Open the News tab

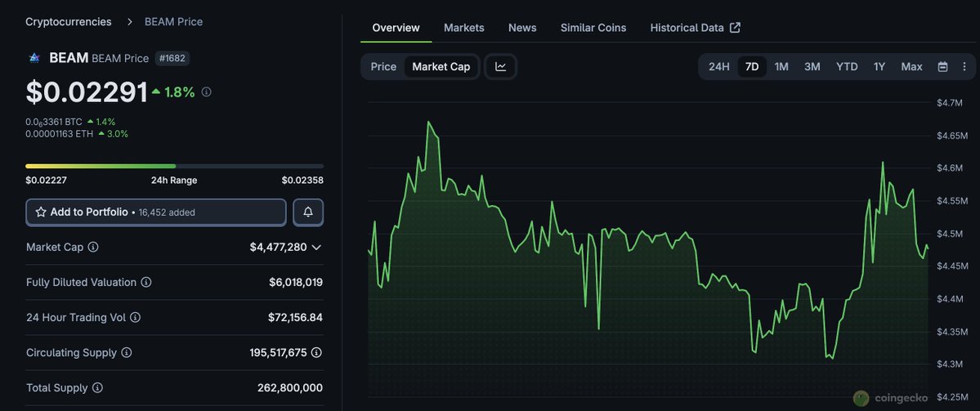tap(521, 28)
